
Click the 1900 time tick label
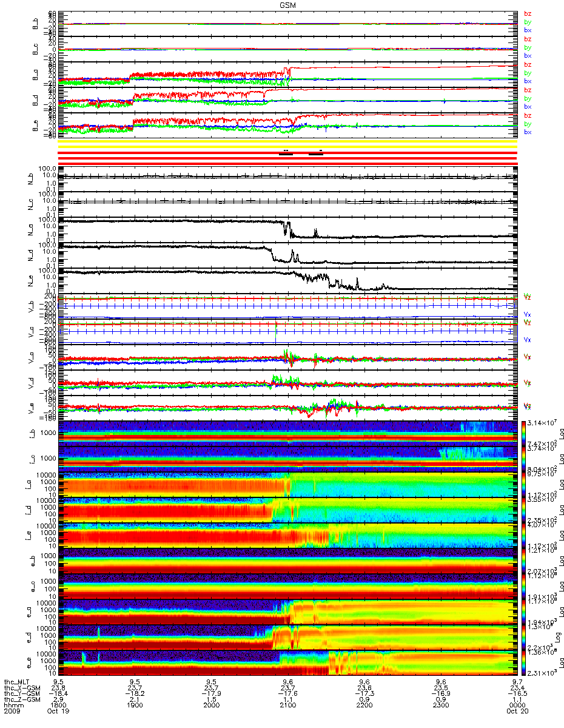[x=135, y=706]
